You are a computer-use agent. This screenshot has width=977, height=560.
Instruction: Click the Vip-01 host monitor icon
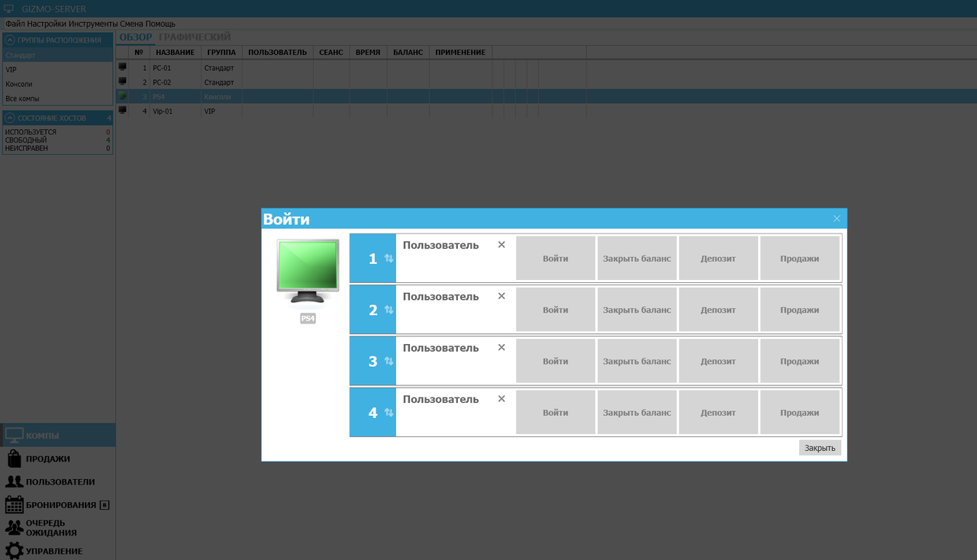(122, 111)
